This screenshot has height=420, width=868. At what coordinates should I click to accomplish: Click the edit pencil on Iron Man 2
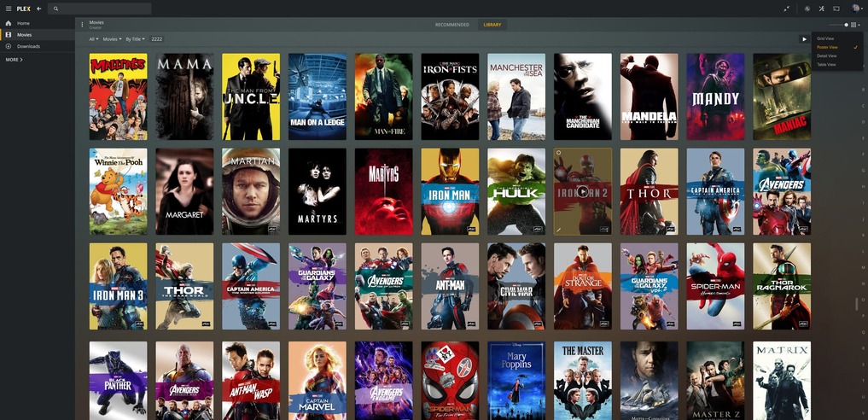click(x=559, y=229)
